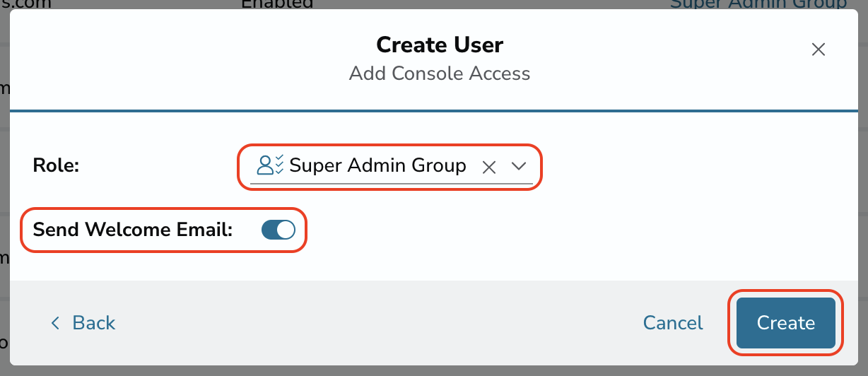Cancel the user creation
The height and width of the screenshot is (376, 868).
click(x=673, y=323)
